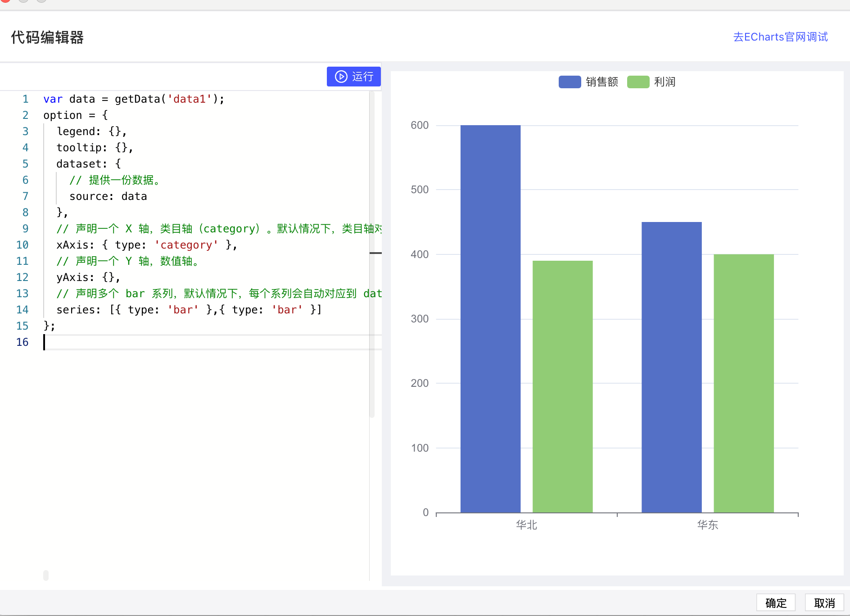
Task: Close the window with the red button
Action: 5,1
